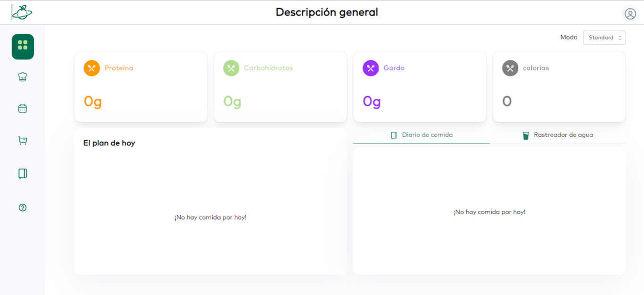Open the food diary book sidebar icon

pos(23,174)
